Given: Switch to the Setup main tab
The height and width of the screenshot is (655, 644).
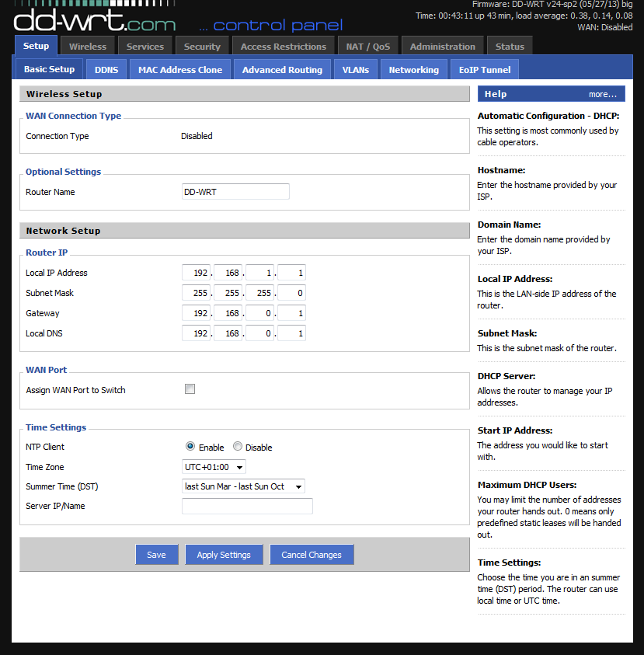Looking at the screenshot, I should point(36,46).
